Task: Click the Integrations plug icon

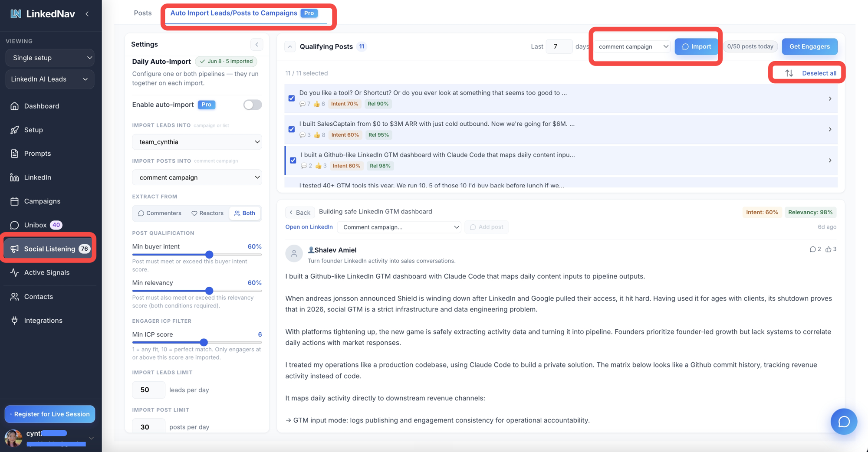Action: click(x=15, y=321)
